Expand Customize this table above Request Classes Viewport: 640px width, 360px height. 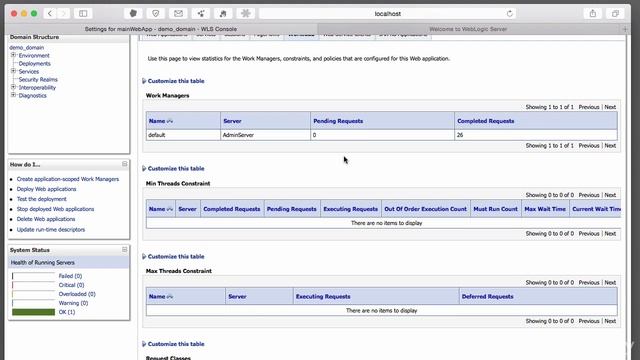[173, 344]
